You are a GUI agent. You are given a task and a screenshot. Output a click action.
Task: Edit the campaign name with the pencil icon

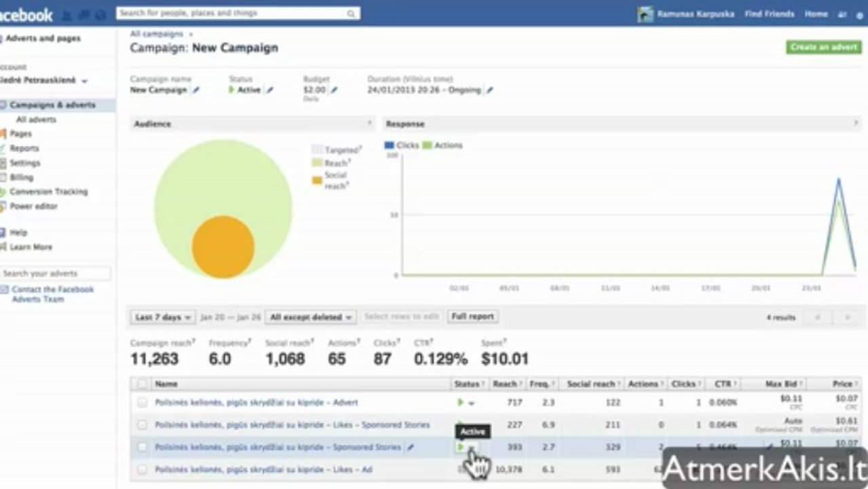pyautogui.click(x=196, y=90)
